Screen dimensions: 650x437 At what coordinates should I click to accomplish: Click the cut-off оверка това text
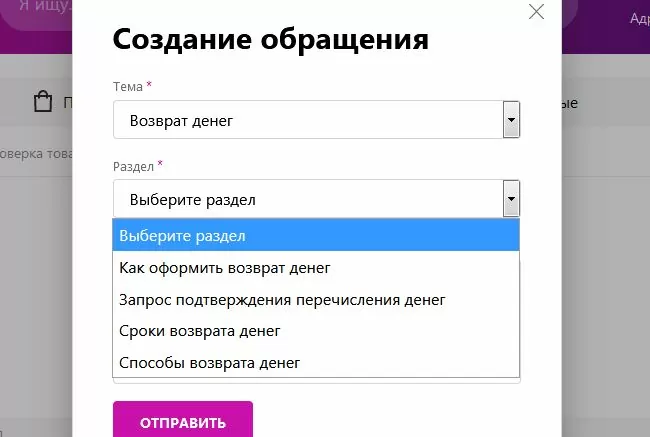pyautogui.click(x=36, y=155)
